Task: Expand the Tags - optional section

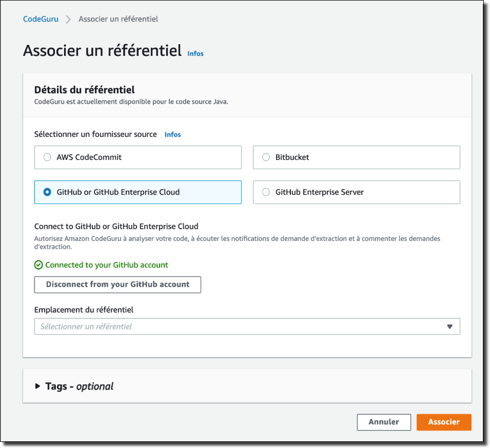Action: click(x=79, y=386)
